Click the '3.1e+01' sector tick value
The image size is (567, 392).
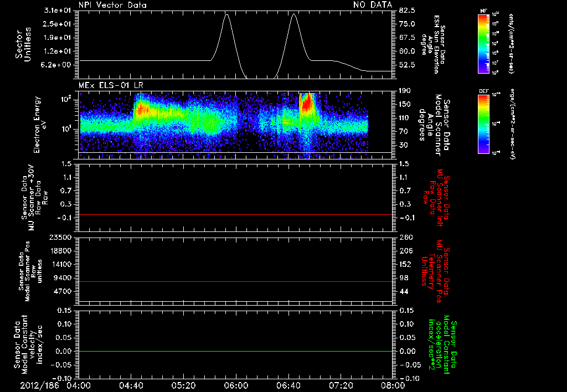coord(58,11)
